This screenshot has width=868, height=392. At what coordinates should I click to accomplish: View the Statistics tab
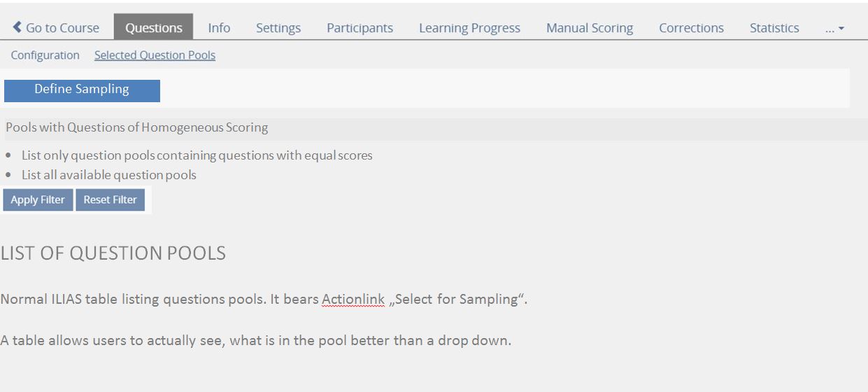[x=774, y=28]
